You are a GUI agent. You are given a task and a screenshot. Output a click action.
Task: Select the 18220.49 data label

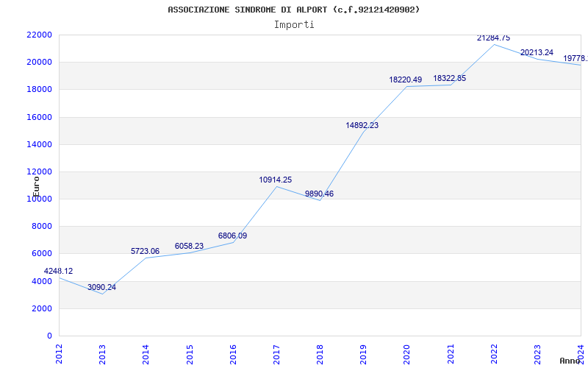(x=406, y=79)
